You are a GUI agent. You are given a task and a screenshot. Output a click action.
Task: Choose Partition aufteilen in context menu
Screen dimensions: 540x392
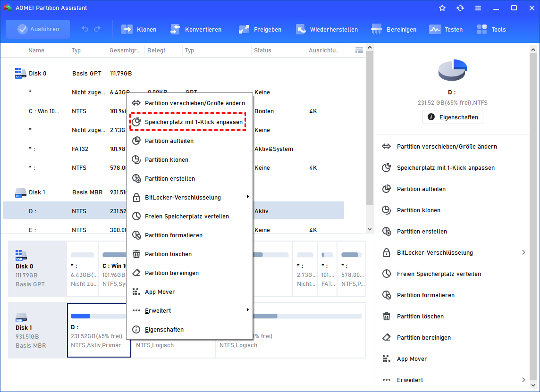click(x=189, y=141)
